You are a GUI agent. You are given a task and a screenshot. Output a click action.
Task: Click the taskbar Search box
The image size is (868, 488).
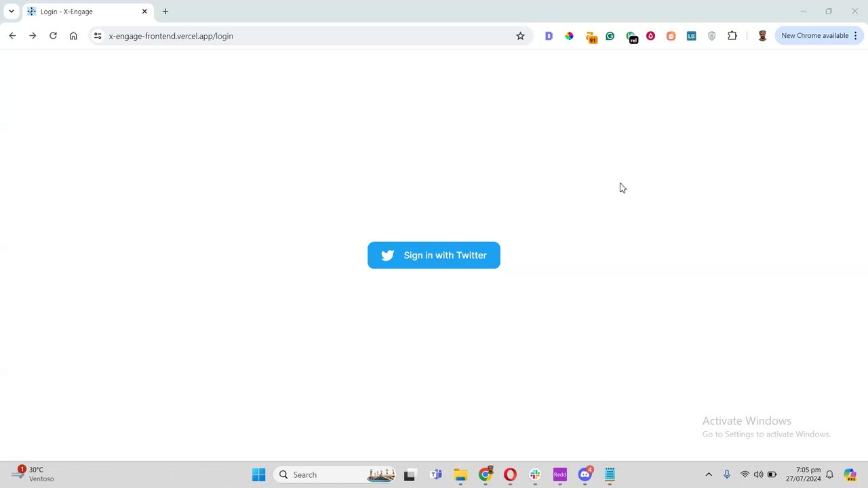pyautogui.click(x=336, y=474)
